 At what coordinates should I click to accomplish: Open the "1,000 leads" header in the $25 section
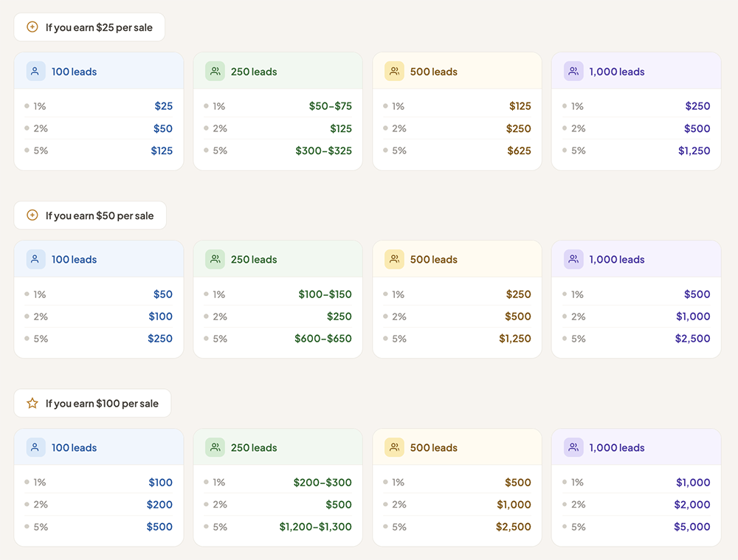(x=617, y=72)
